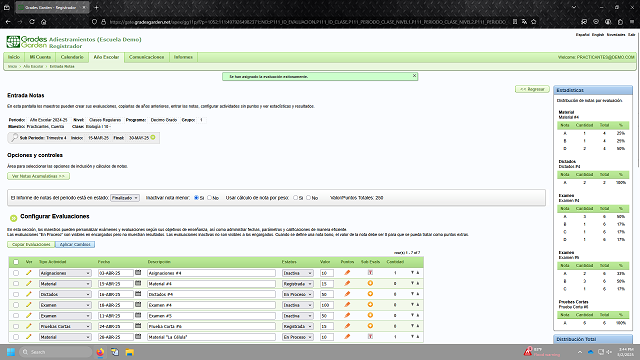Click Aplicar Cambios button
Viewport: 640px width, 360px height.
[75, 244]
